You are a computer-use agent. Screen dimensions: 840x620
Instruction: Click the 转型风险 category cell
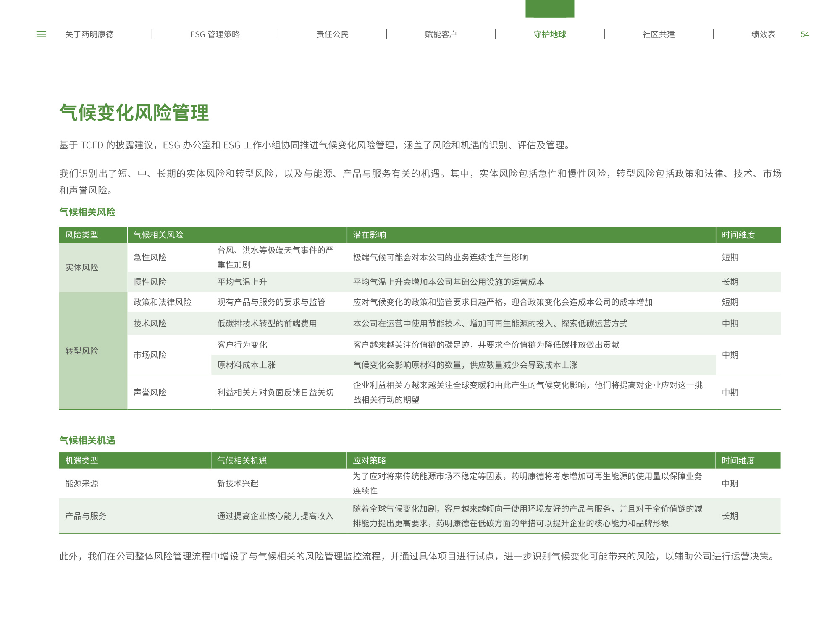click(81, 351)
